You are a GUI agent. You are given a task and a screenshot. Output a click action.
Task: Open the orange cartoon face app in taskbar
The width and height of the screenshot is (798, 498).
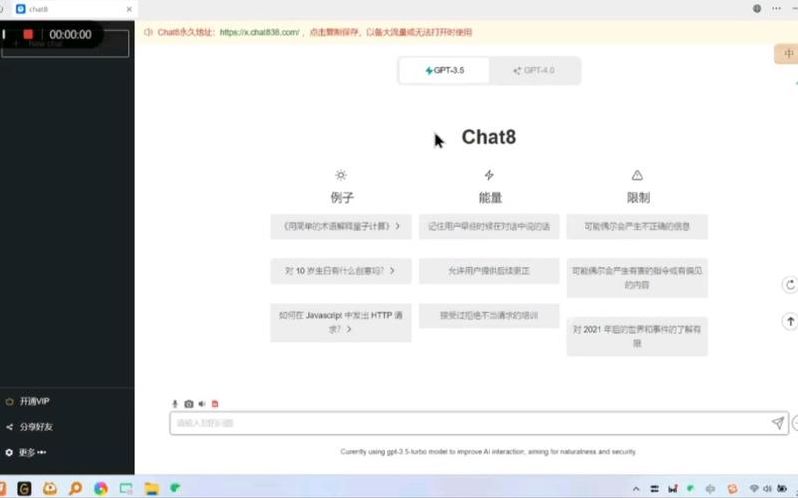point(50,489)
